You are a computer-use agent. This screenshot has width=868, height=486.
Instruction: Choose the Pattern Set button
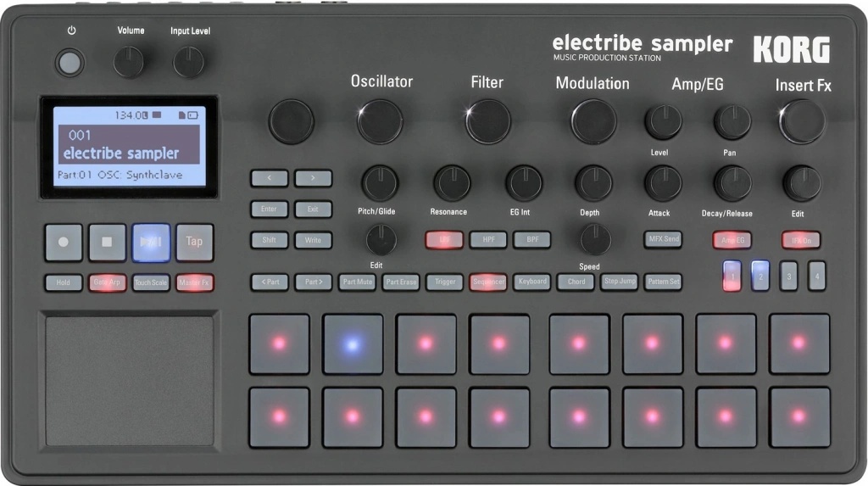point(663,282)
